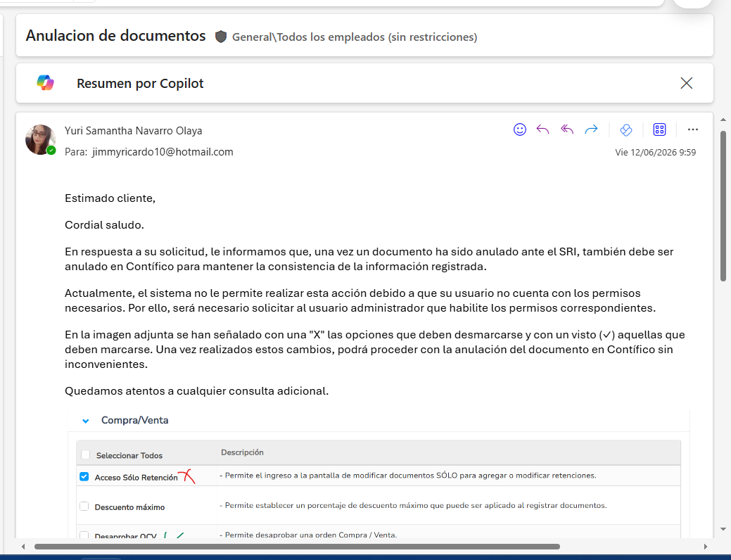Toggle the Seleccionar Todos checkbox
Viewport: 731px width, 560px height.
[85, 454]
